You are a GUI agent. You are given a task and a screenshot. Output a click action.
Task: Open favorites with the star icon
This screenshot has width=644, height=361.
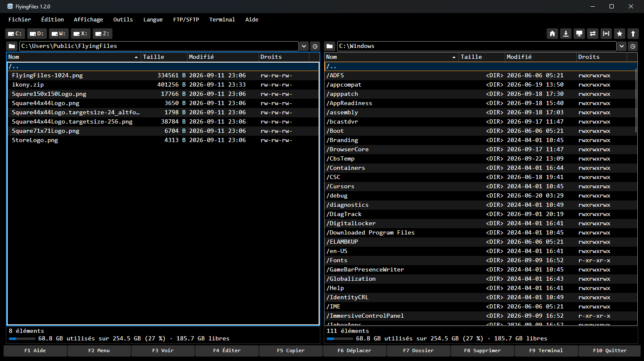[620, 34]
